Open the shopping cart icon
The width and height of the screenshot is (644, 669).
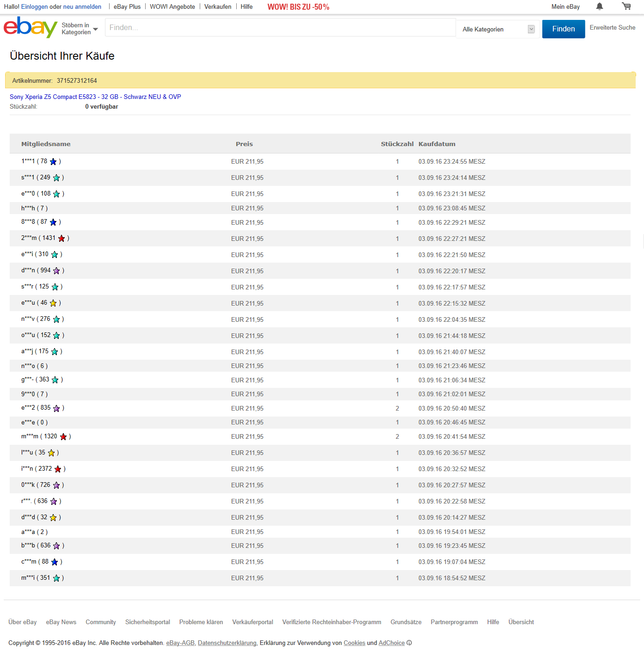click(x=626, y=6)
